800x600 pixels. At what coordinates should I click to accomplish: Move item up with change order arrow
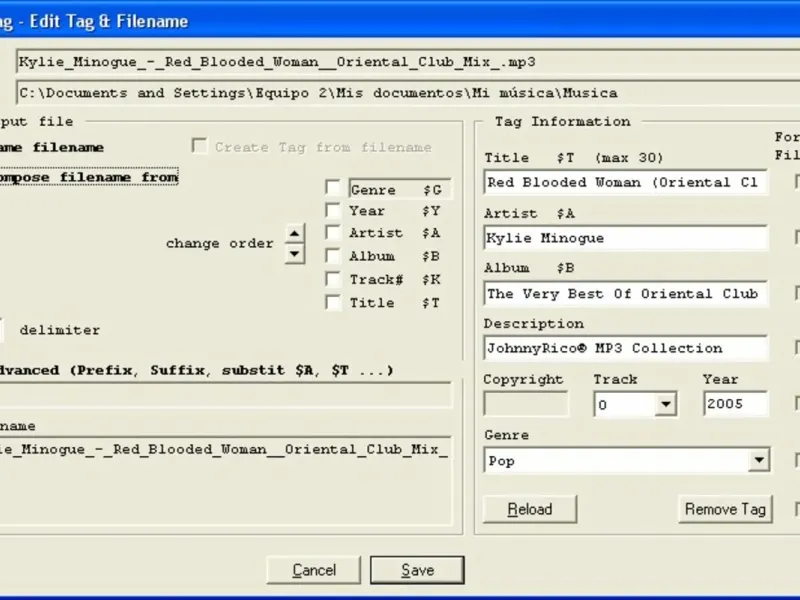[x=295, y=234]
